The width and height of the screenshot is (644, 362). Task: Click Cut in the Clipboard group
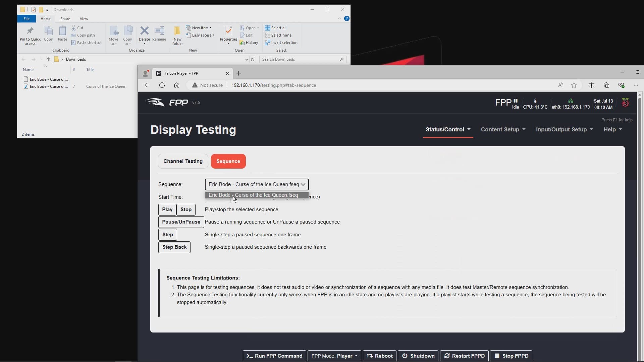coord(77,28)
